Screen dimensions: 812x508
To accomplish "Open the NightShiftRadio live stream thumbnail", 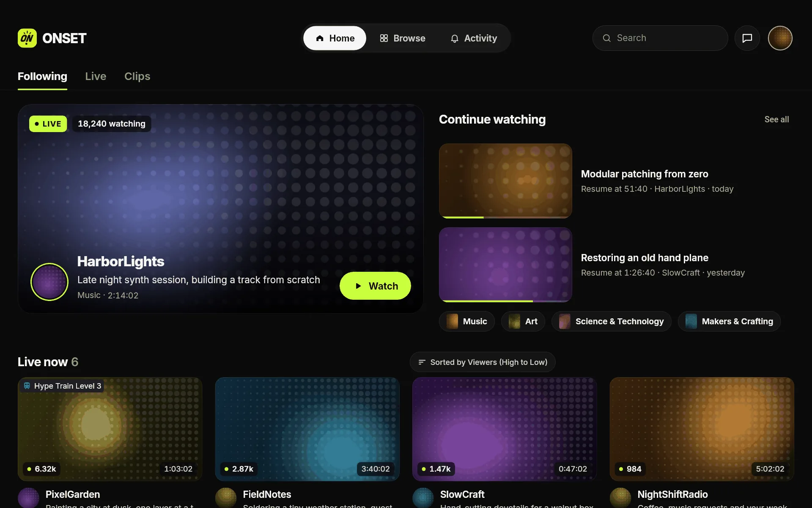I will [x=702, y=429].
